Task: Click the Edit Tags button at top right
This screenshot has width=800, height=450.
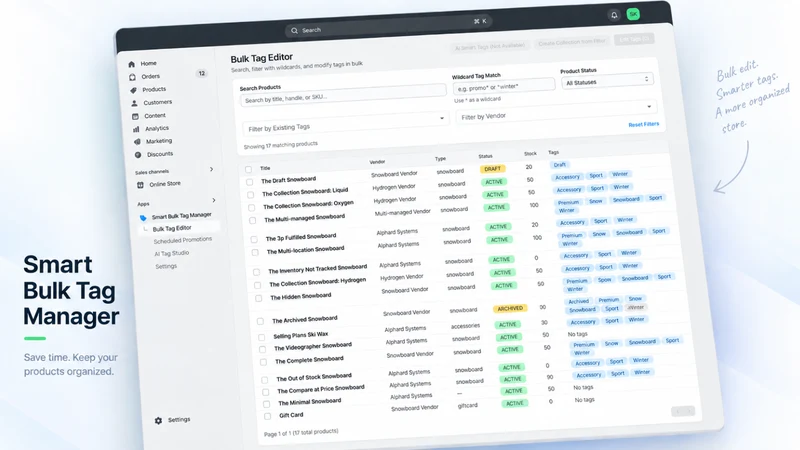Action: pos(634,39)
